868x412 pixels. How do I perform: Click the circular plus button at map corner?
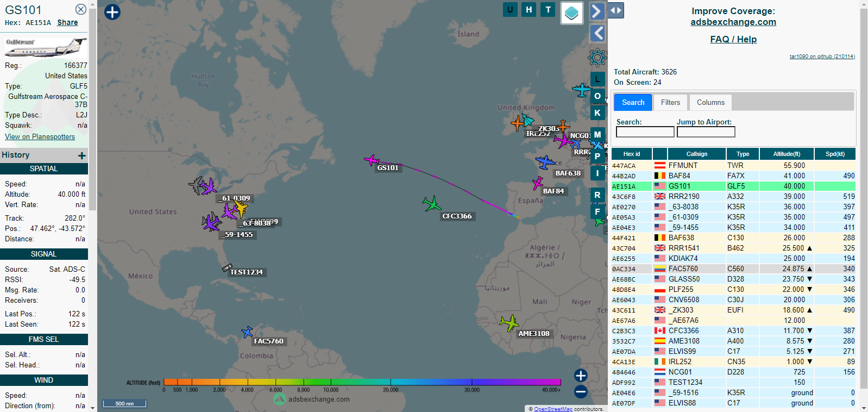pos(112,12)
